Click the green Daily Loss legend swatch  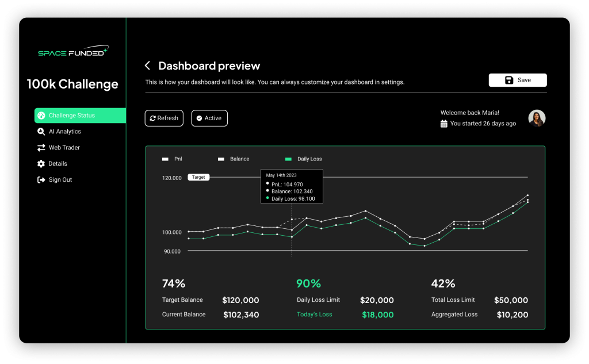(x=289, y=159)
